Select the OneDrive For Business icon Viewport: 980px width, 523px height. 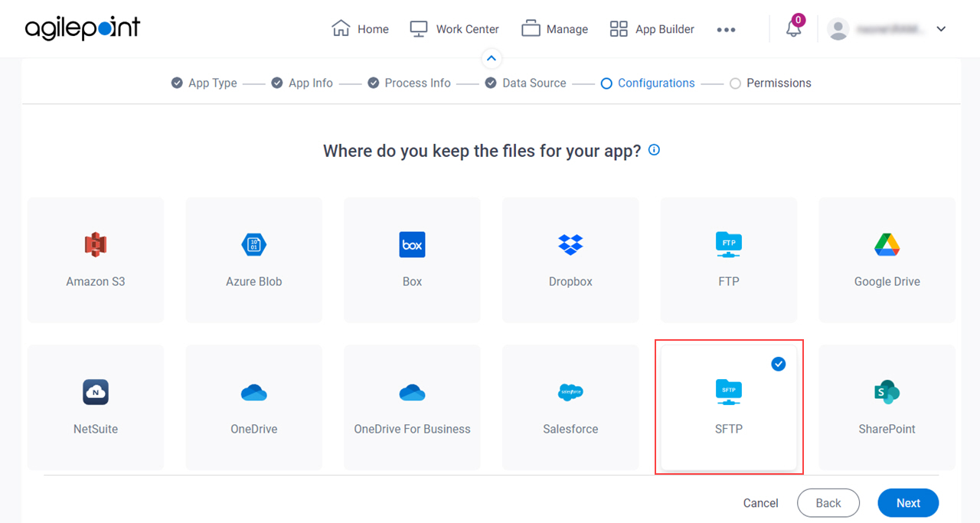[x=412, y=393]
